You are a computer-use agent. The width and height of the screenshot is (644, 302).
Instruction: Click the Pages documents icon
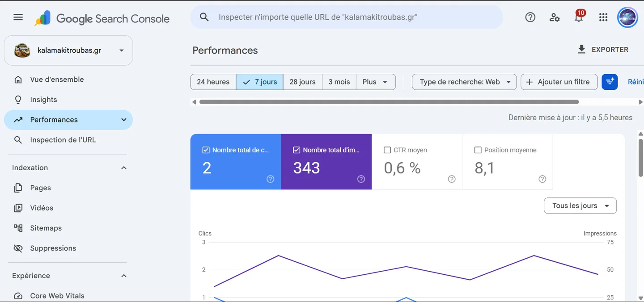[x=18, y=188]
